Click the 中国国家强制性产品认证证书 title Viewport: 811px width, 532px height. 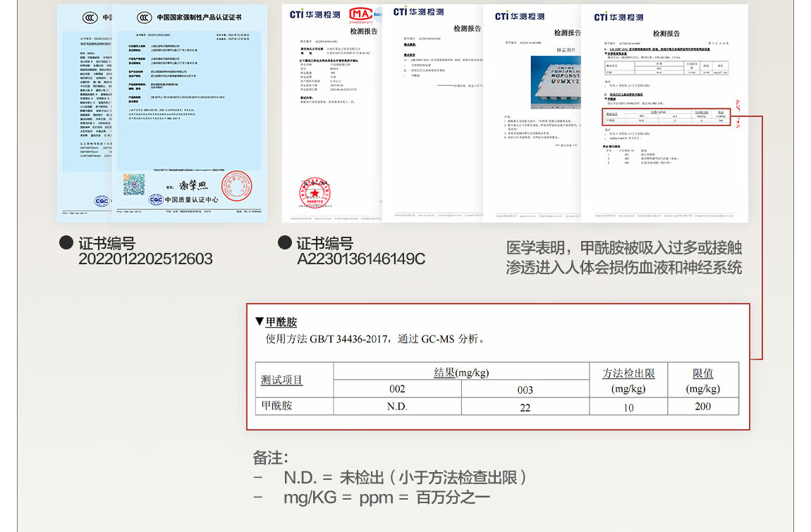[199, 18]
